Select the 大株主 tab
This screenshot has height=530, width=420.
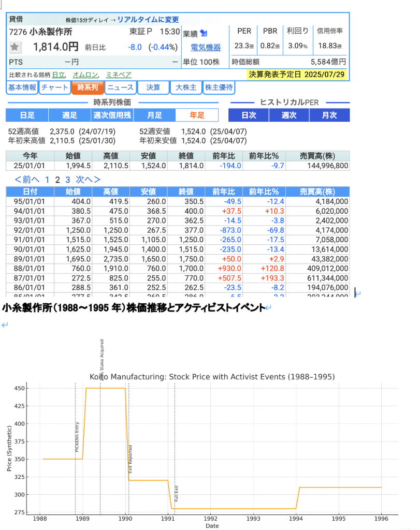coord(186,87)
